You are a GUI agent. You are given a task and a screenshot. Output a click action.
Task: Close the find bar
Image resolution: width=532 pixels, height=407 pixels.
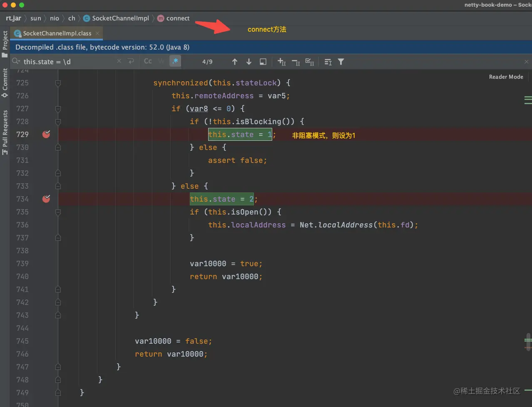(x=527, y=62)
